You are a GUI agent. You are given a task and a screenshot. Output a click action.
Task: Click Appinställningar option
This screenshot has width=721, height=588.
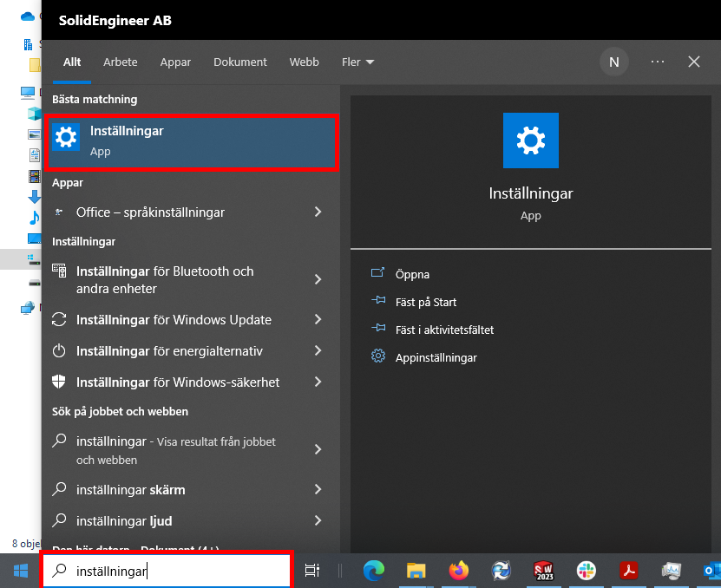pyautogui.click(x=436, y=357)
